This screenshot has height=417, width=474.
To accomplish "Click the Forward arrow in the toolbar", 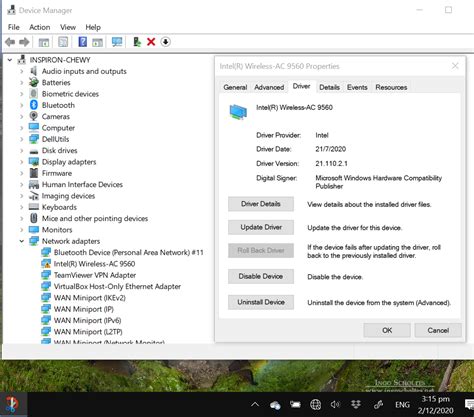I will point(24,42).
